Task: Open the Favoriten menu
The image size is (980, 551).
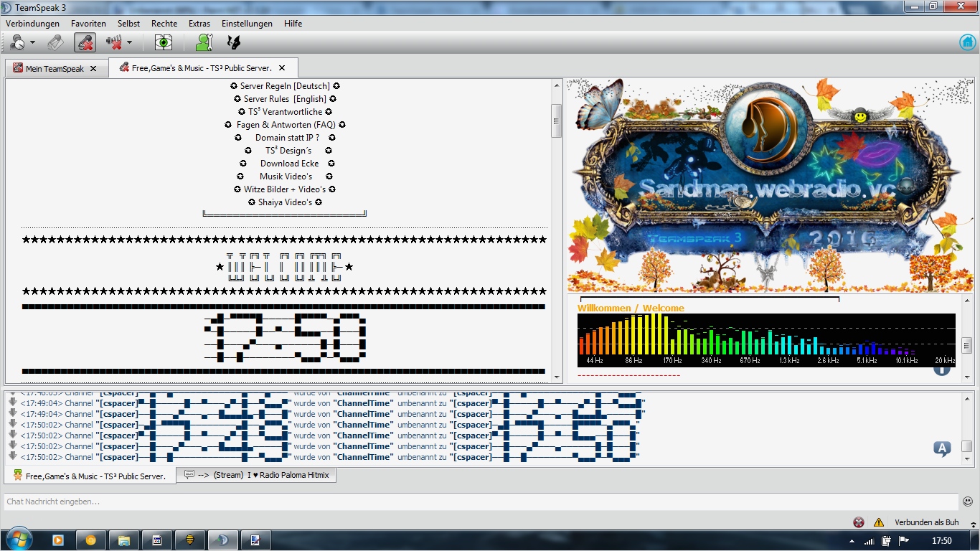Action: (88, 24)
